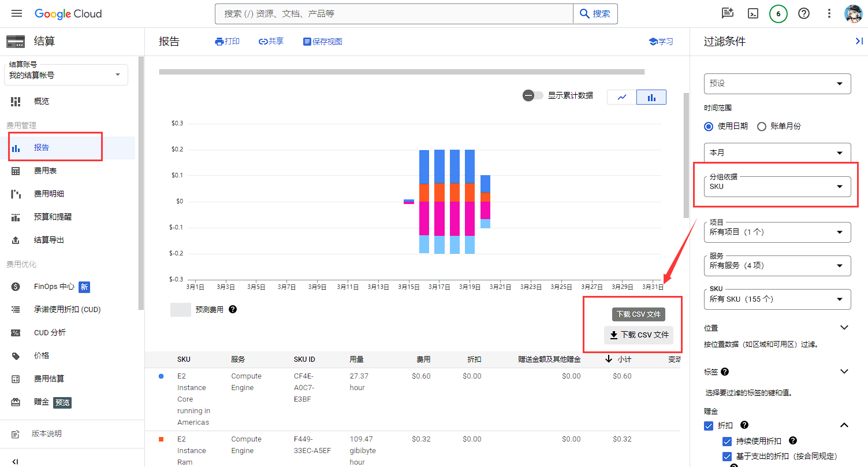Open the 服务 所有服务 dropdown
Viewport: 868px width, 467px height.
pyautogui.click(x=777, y=265)
